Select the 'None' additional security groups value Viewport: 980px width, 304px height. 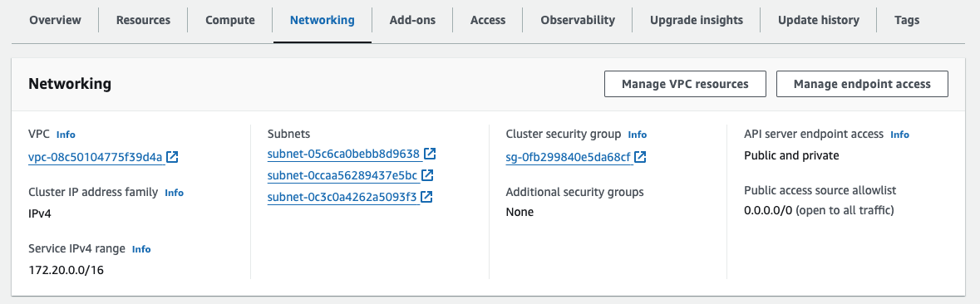click(520, 213)
